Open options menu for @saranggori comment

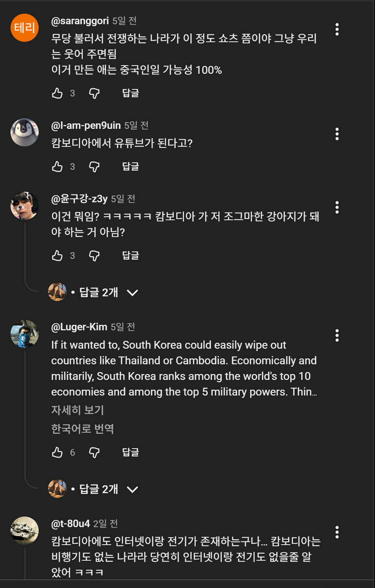click(337, 29)
